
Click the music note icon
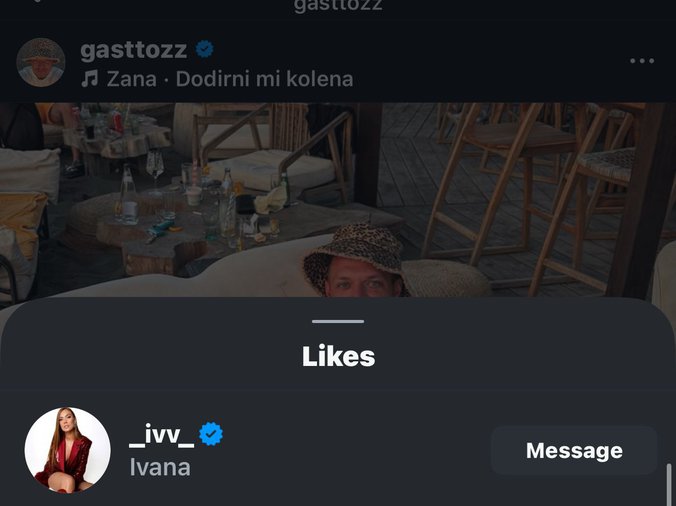(x=90, y=78)
